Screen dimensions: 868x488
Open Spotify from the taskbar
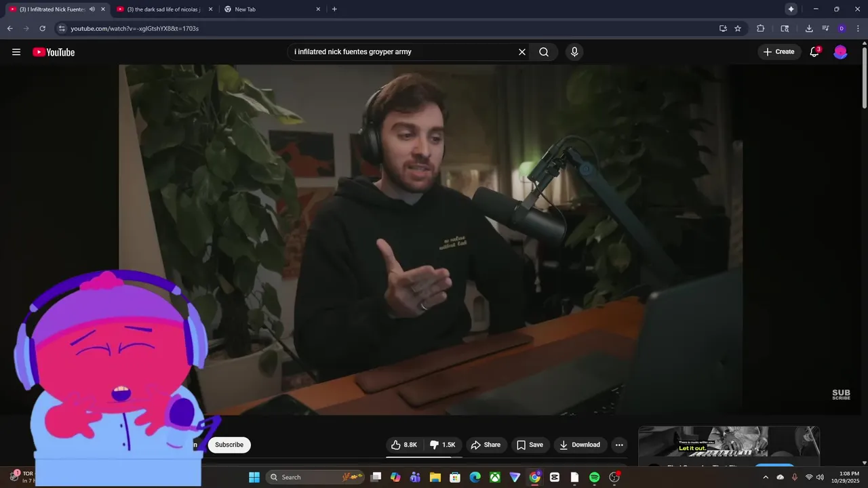595,477
